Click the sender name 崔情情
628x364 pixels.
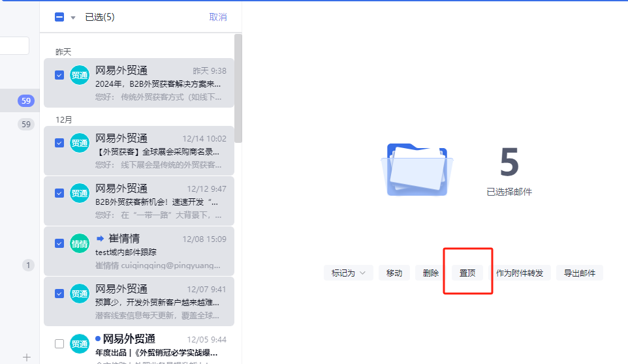click(124, 238)
